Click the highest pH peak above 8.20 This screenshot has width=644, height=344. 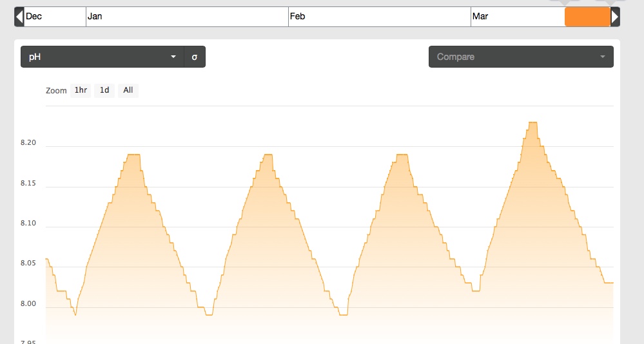click(x=532, y=122)
